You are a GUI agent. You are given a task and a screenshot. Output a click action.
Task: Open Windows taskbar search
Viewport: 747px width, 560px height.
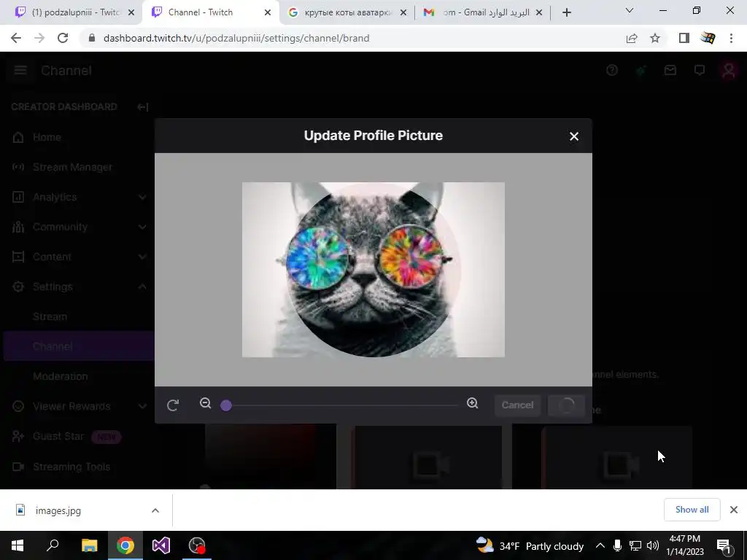pos(53,545)
